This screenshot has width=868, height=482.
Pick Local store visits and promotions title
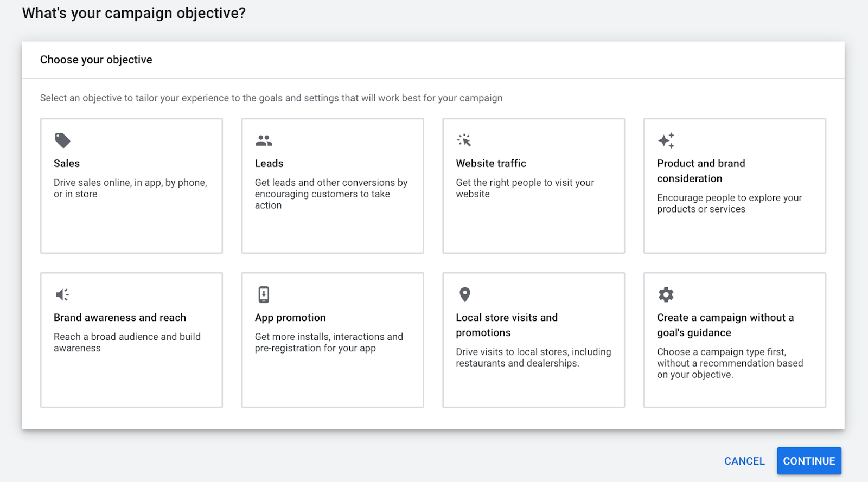click(507, 325)
